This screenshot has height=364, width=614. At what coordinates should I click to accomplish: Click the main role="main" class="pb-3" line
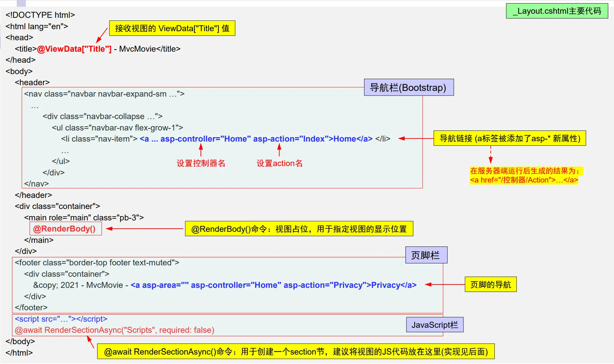[84, 218]
